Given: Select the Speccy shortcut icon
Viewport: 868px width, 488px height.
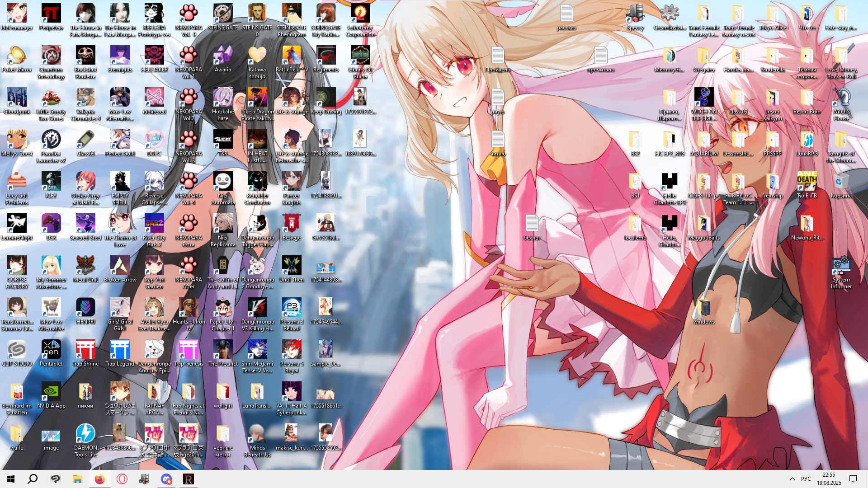Looking at the screenshot, I should click(x=635, y=14).
